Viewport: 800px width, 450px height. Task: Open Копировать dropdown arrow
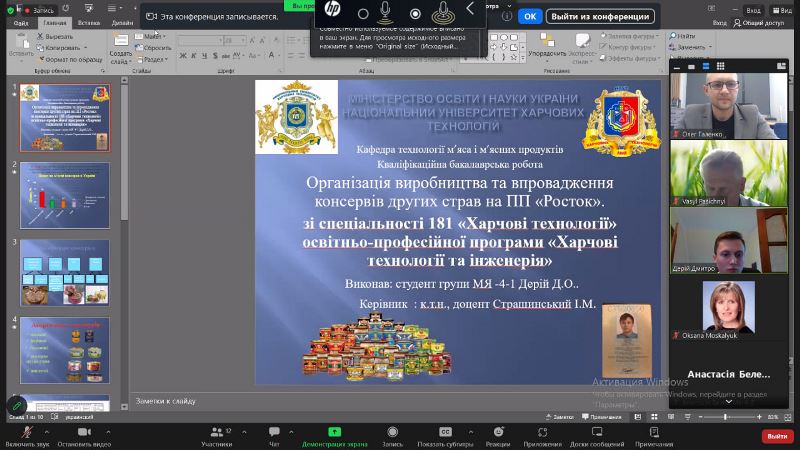point(85,48)
